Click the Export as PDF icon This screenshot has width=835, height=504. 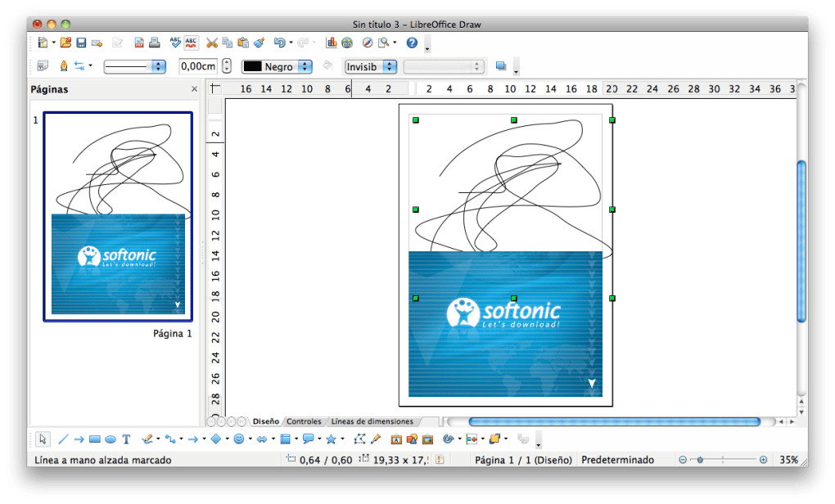click(139, 43)
